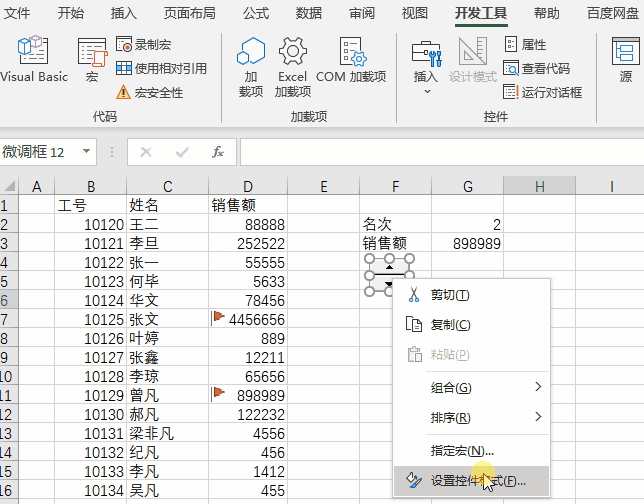Image resolution: width=644 pixels, height=504 pixels.
Task: Click the name cell 王二
Action: pos(167,225)
